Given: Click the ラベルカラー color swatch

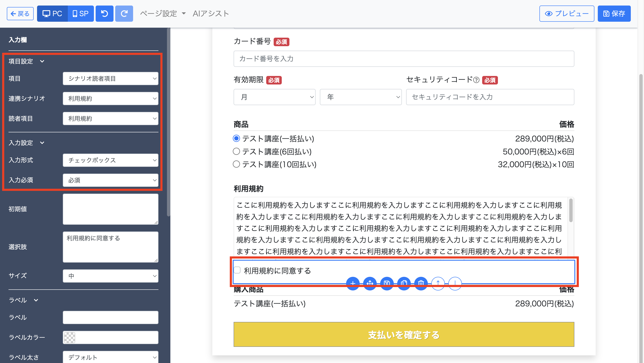Looking at the screenshot, I should [69, 337].
